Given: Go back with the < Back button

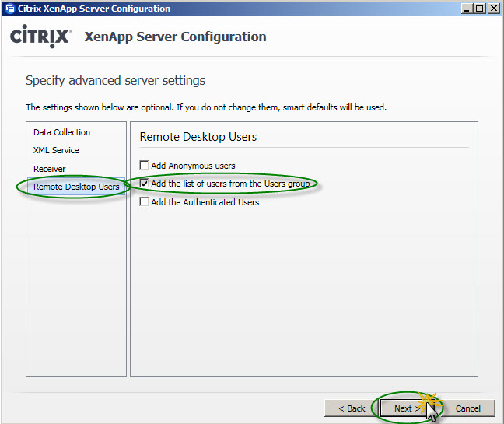Looking at the screenshot, I should click(352, 408).
